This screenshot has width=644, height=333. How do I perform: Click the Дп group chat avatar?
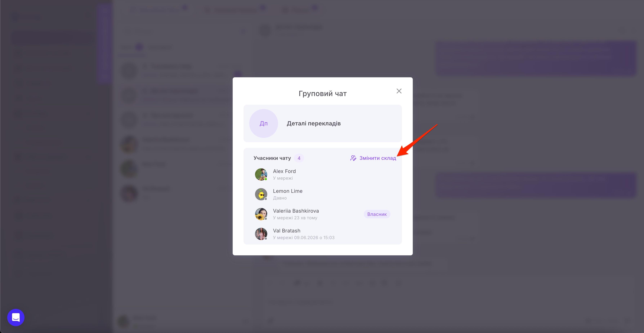[263, 123]
